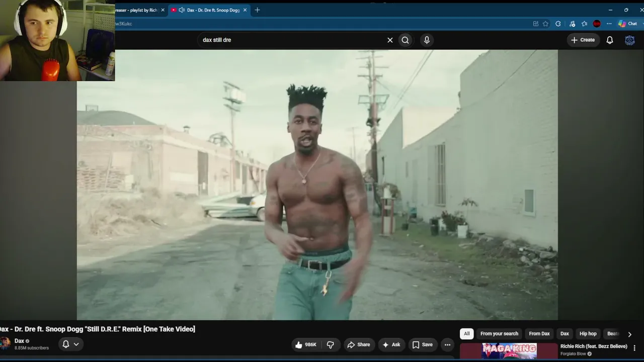Open Forgiato Blow channel link
This screenshot has width=644, height=362.
coord(574,354)
